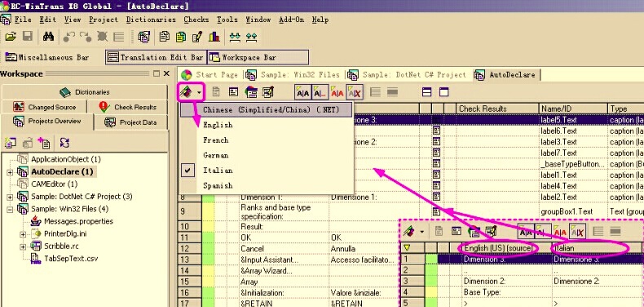Click the bar chart statistics icon
This screenshot has width=644, height=307.
(x=214, y=37)
